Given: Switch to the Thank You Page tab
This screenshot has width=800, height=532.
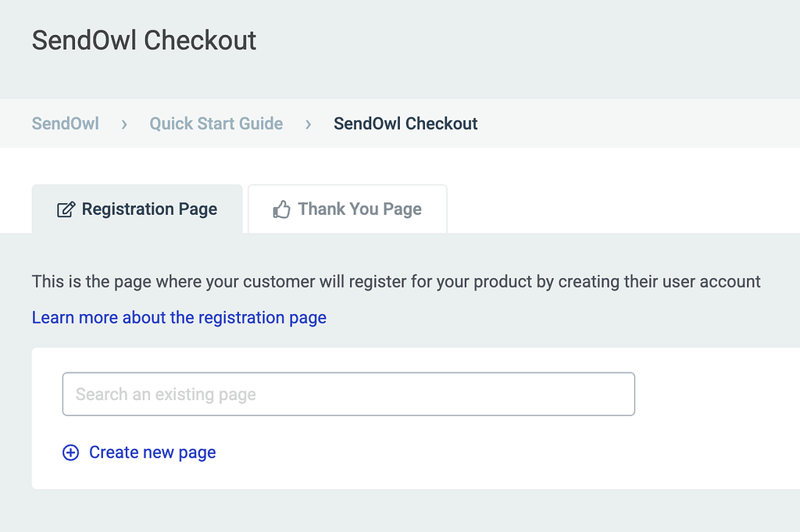Looking at the screenshot, I should (x=348, y=209).
